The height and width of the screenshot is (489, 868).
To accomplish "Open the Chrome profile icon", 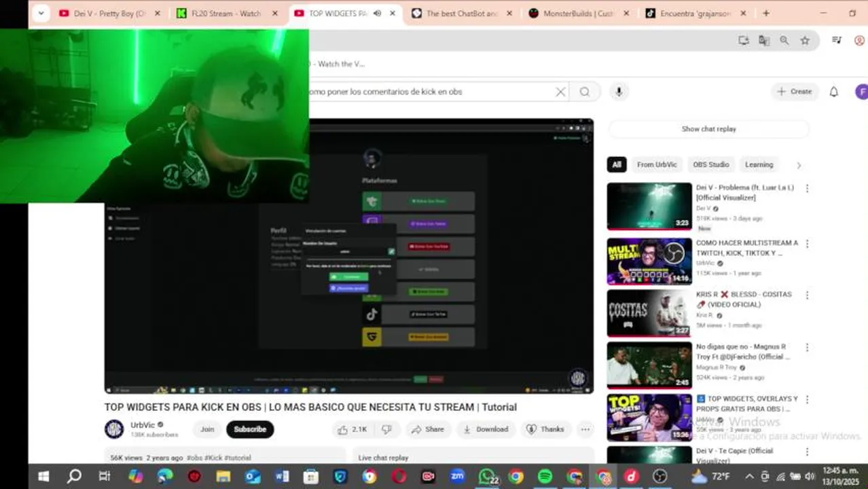I will (859, 41).
